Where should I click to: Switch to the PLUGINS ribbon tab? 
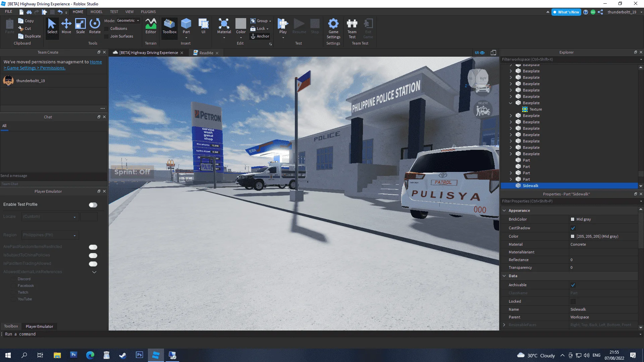pos(148,12)
